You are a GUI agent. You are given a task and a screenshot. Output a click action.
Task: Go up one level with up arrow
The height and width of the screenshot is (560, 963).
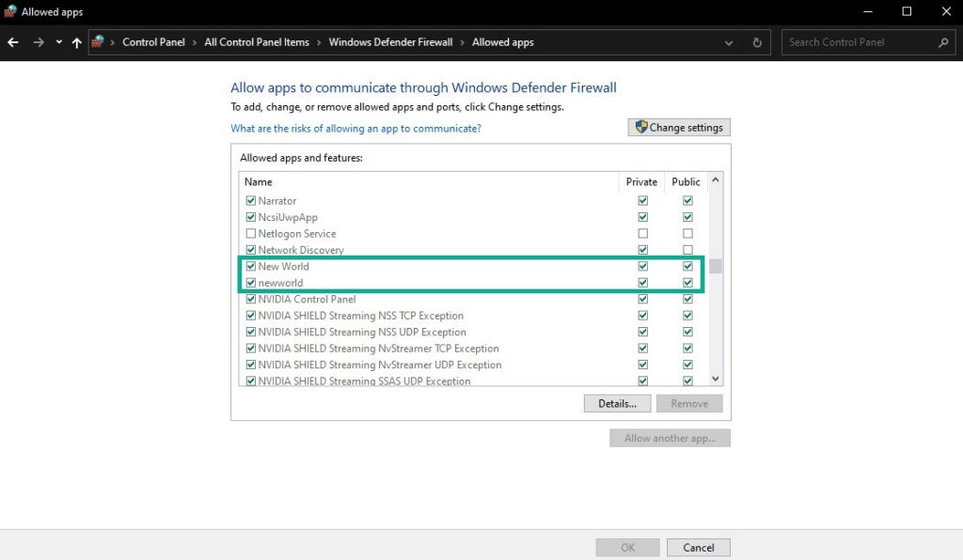pos(77,42)
